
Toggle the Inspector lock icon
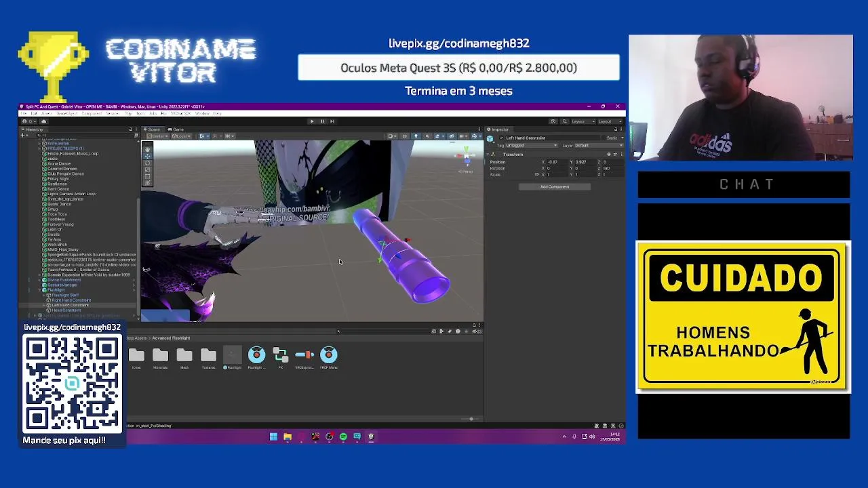click(x=616, y=129)
